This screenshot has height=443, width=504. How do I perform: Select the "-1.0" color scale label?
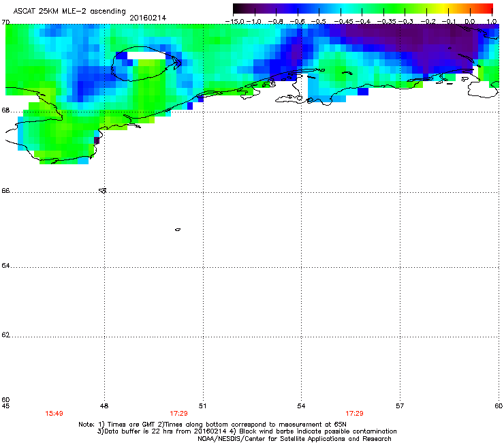pyautogui.click(x=254, y=22)
